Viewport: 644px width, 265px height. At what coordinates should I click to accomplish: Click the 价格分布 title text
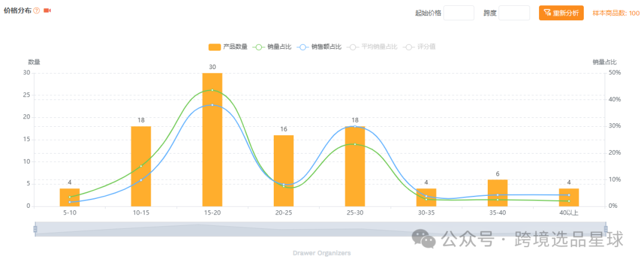[17, 11]
